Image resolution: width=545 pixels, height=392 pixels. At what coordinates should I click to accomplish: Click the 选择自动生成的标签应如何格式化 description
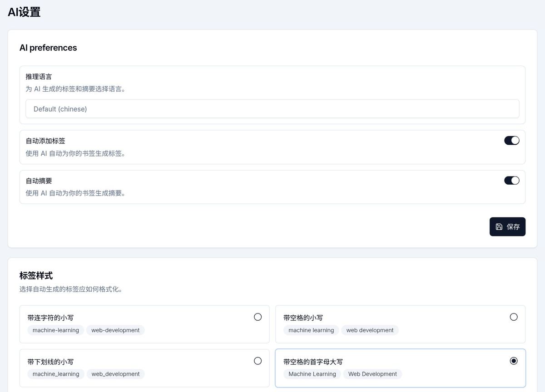click(71, 289)
